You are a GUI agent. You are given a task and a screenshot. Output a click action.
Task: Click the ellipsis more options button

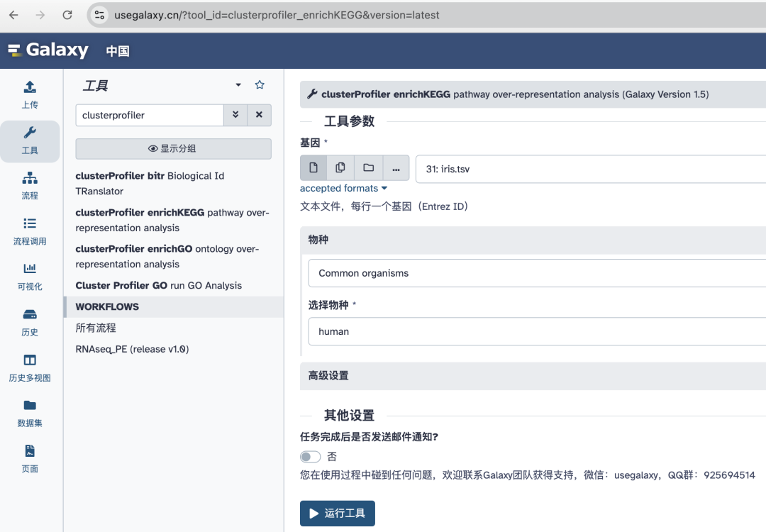tap(396, 169)
